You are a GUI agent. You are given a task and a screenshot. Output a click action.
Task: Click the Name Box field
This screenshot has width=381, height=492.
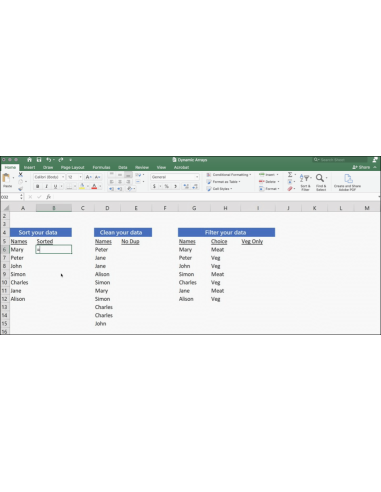(11, 197)
